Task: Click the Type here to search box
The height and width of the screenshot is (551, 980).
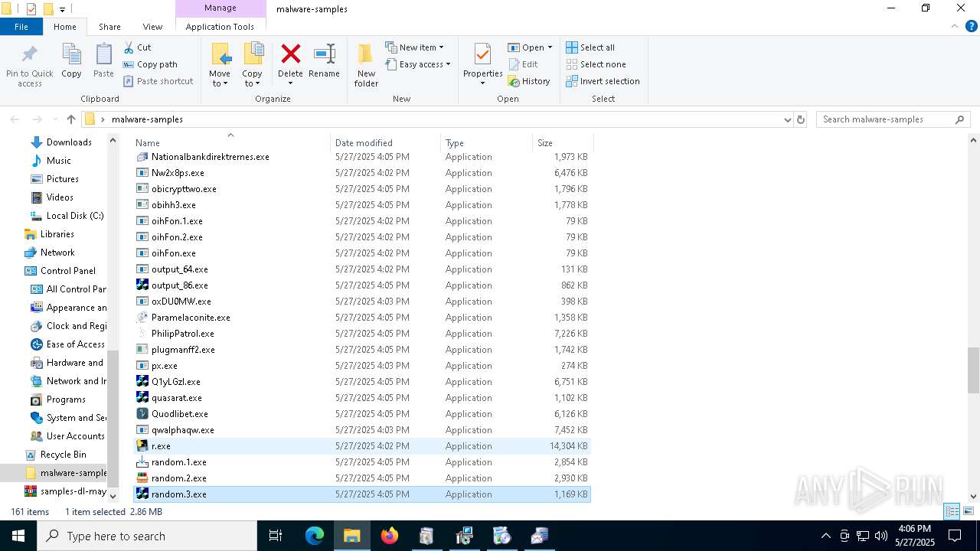Action: pos(147,536)
